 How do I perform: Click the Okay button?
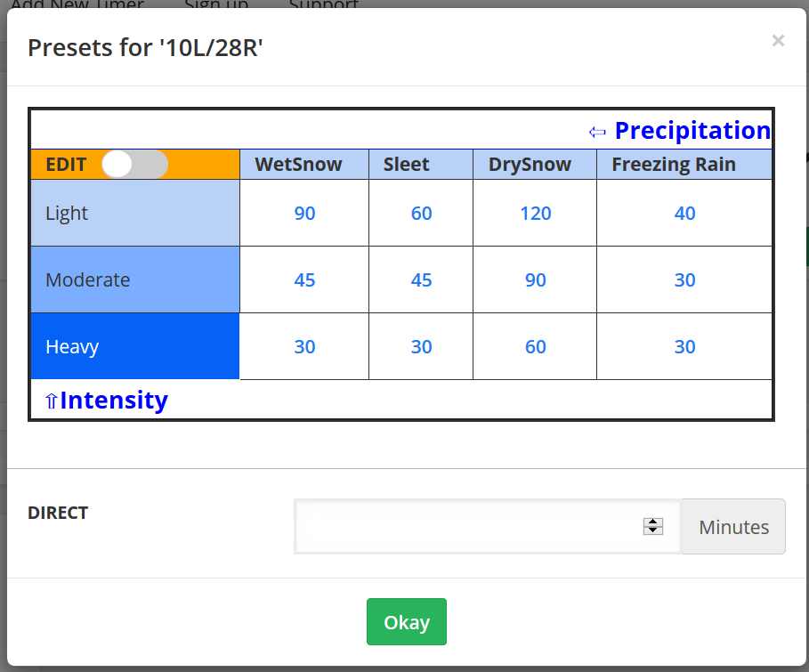coord(406,622)
